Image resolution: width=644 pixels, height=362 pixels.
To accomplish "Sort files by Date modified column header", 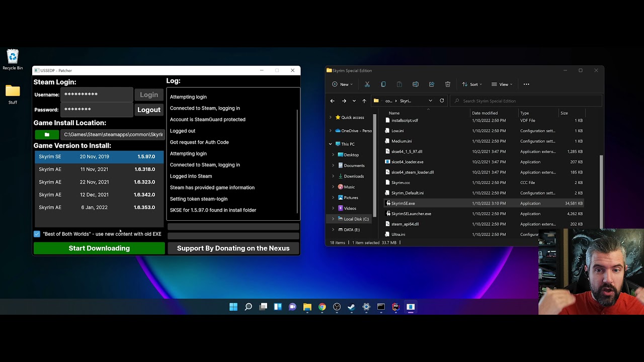I will 485,113.
